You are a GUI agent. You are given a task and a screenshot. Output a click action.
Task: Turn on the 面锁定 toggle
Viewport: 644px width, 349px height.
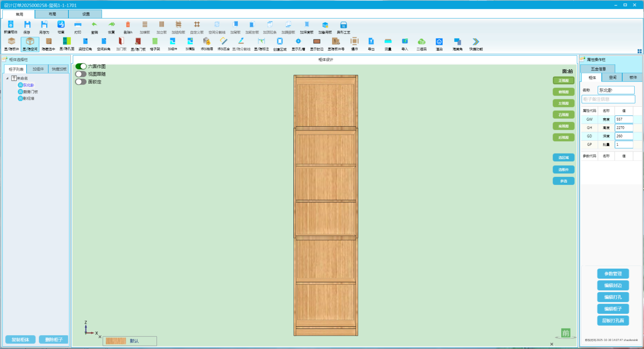tap(81, 82)
